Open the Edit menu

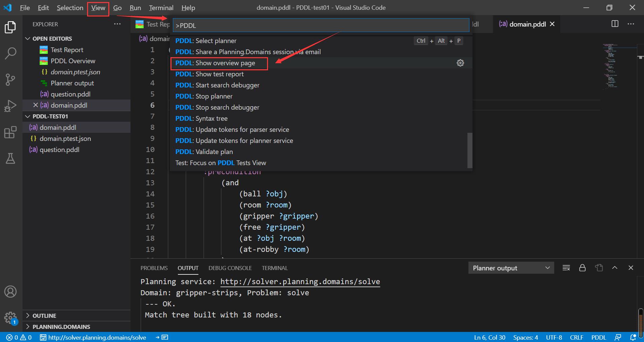point(43,8)
